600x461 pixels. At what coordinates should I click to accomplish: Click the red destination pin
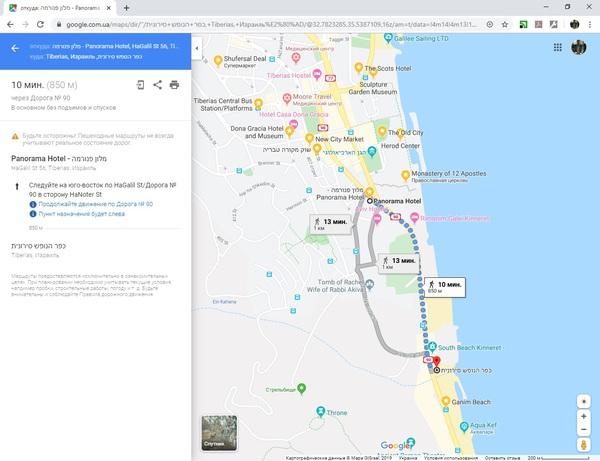click(436, 361)
